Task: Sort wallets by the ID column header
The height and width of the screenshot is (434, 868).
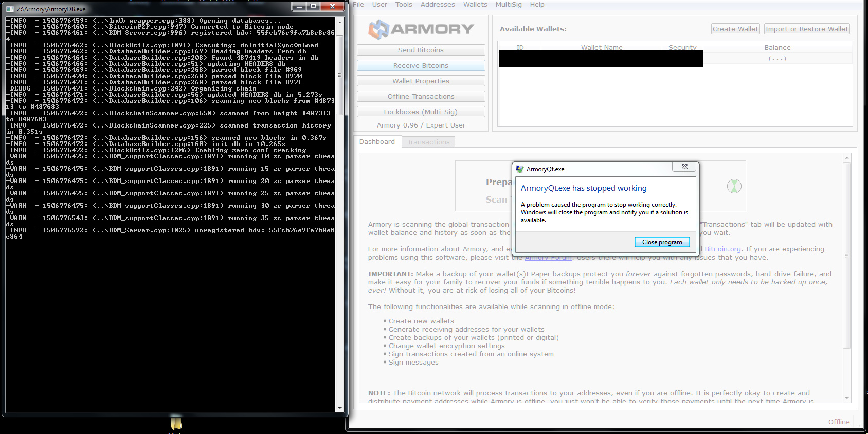Action: [x=520, y=47]
